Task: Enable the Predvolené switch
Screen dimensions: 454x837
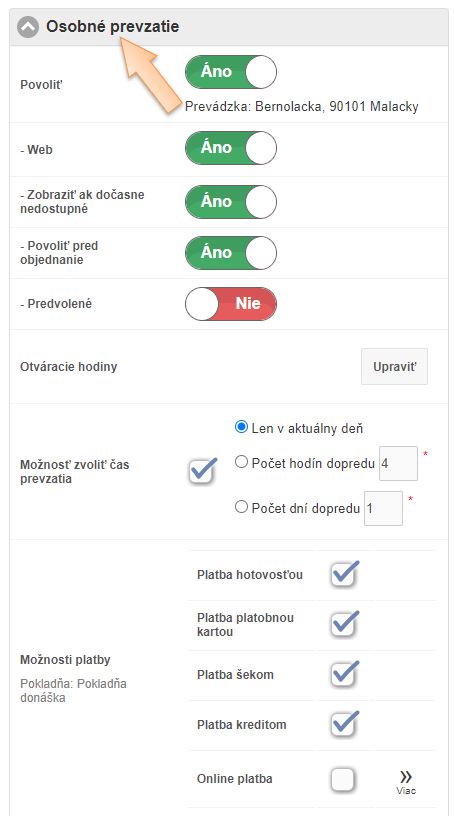Action: [x=231, y=304]
